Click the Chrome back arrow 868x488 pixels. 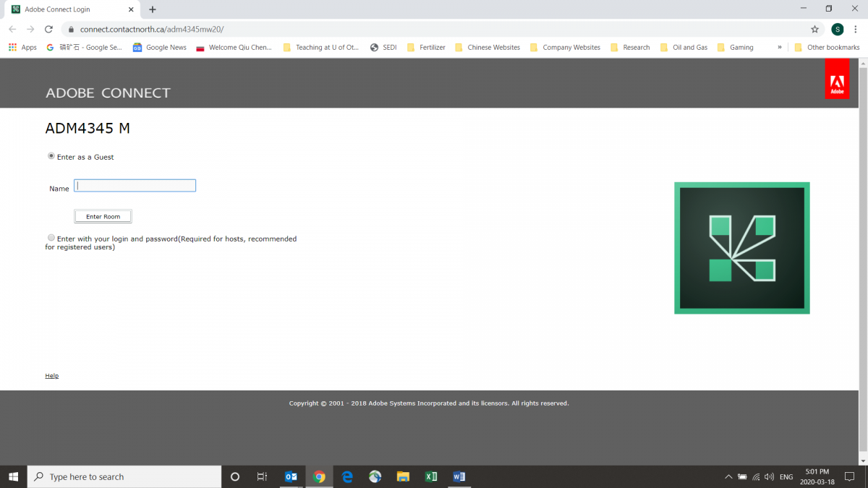[x=12, y=29]
